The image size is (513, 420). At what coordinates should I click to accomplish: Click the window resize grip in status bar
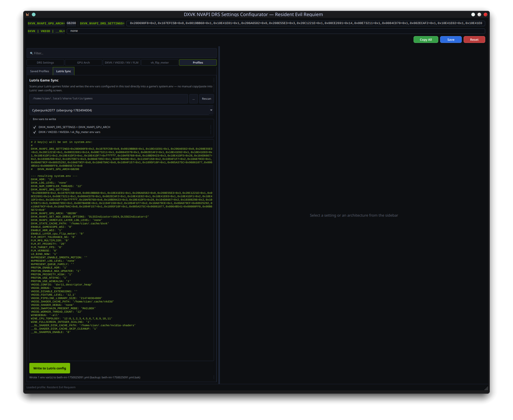pyautogui.click(x=486, y=388)
